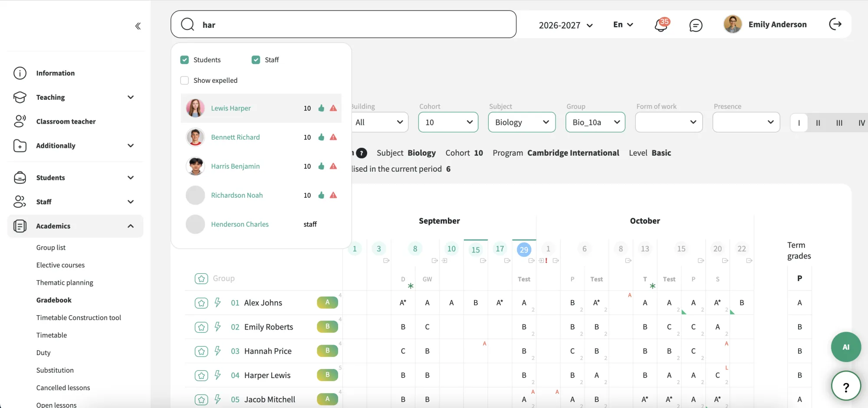Open Henderson Charles staff result
868x408 pixels.
(x=261, y=224)
